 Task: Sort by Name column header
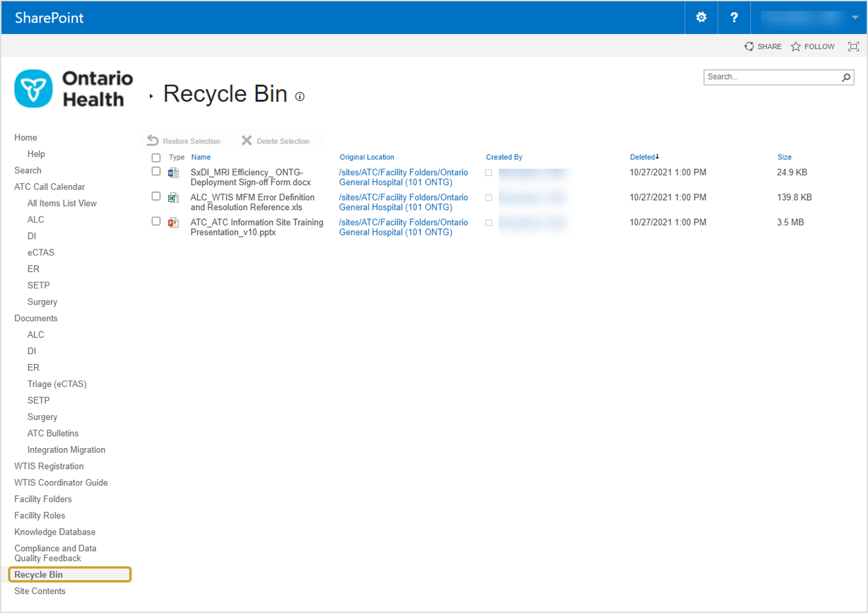[x=201, y=157]
